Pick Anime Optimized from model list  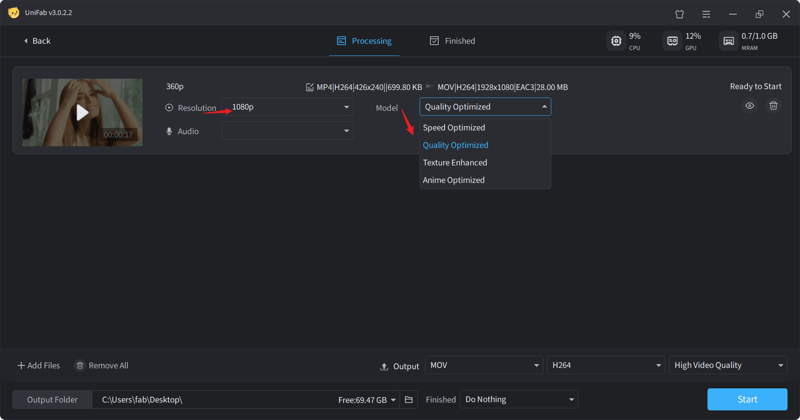point(454,181)
